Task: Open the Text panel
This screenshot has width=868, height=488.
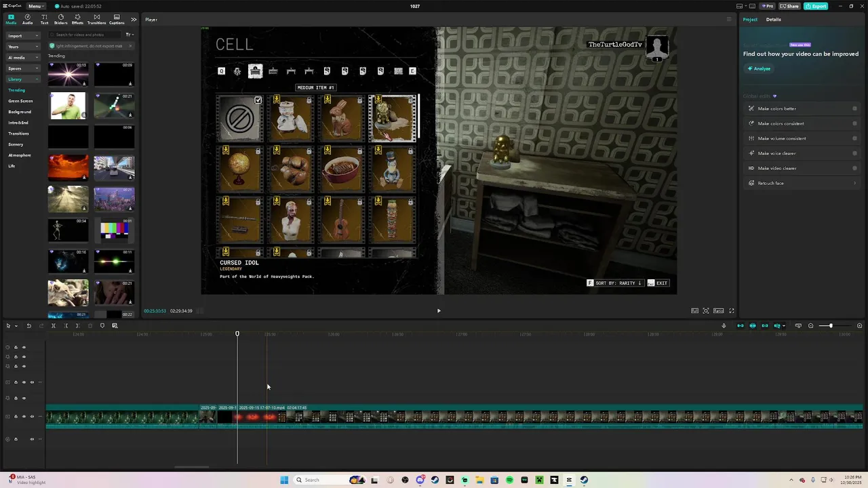Action: tap(44, 19)
